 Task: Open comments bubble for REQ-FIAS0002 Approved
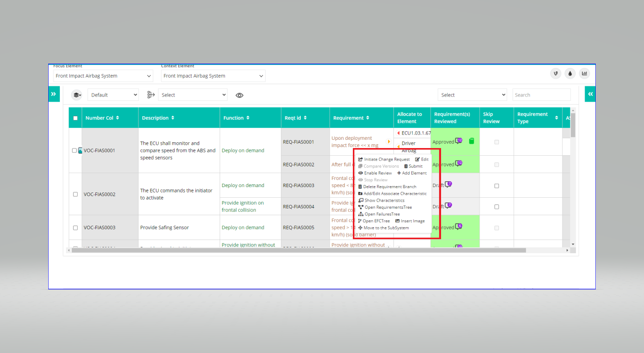(459, 163)
